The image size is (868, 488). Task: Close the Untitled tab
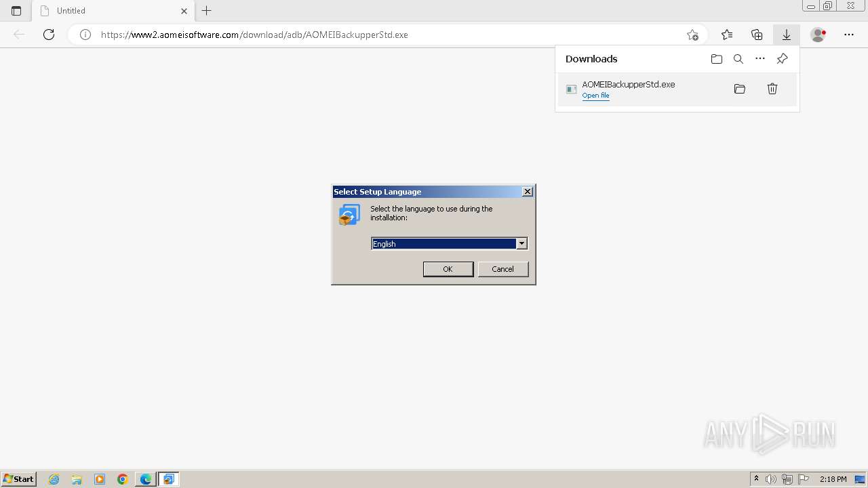[x=184, y=11]
